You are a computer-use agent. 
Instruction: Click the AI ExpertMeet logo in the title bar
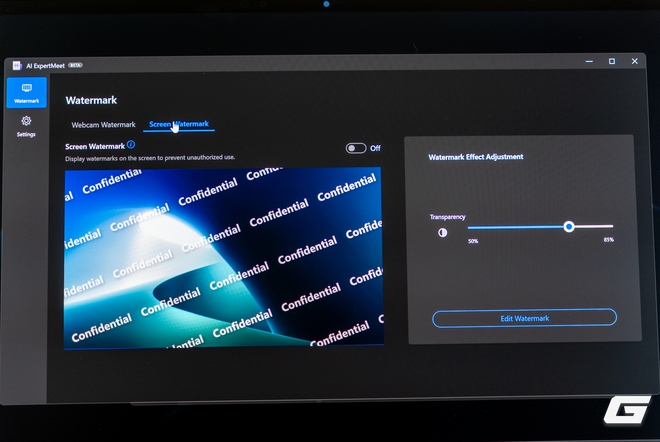(x=17, y=65)
